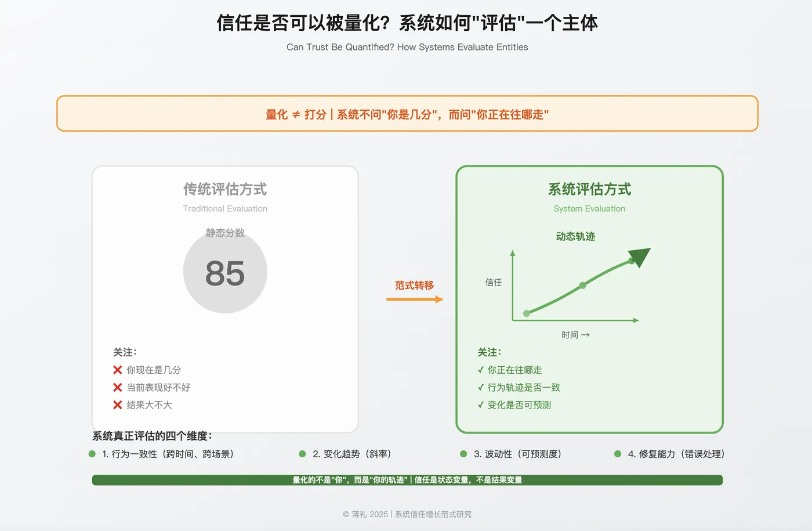The image size is (812, 531).
Task: Open the "© 蒋礼 2025" footer link
Action: coord(406,514)
